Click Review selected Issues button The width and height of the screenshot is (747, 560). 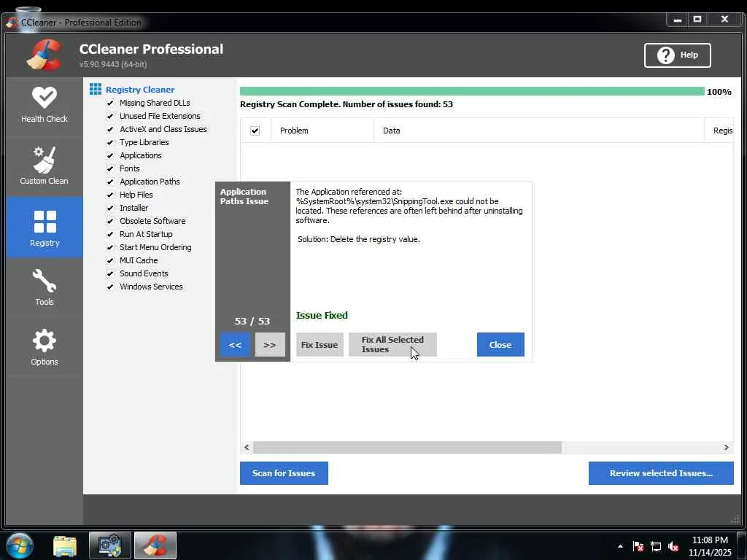coord(661,473)
